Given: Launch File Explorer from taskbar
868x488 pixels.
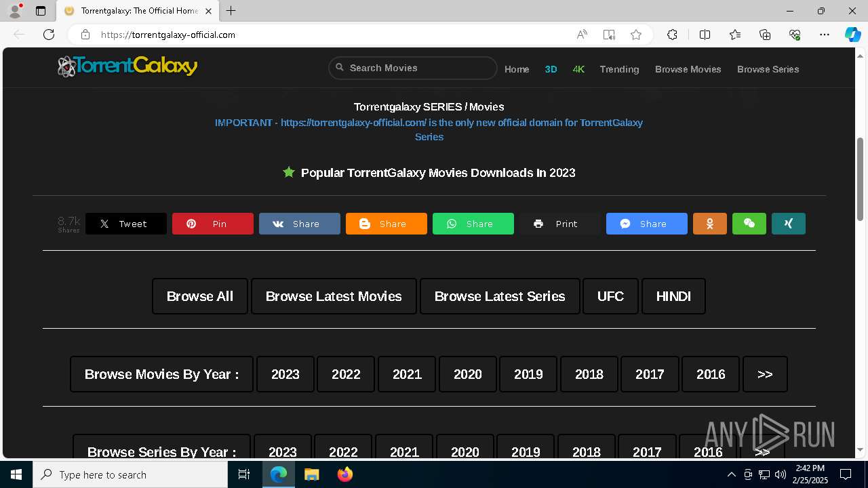Looking at the screenshot, I should [x=311, y=474].
